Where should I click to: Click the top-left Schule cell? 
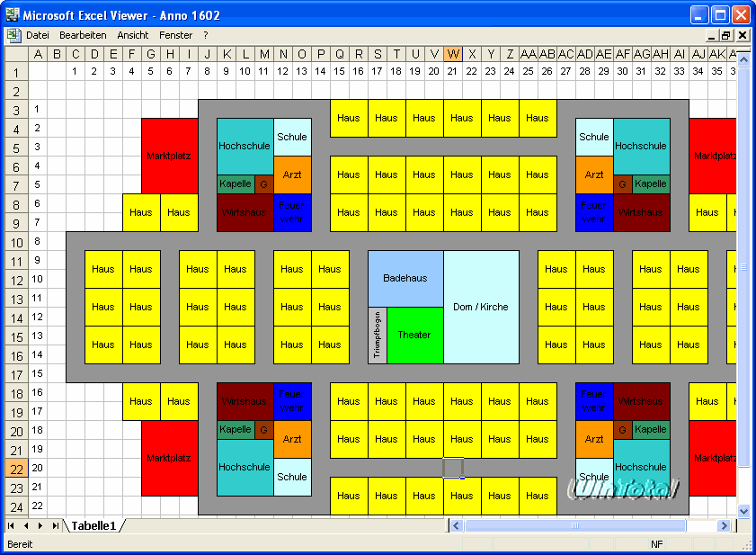(292, 137)
